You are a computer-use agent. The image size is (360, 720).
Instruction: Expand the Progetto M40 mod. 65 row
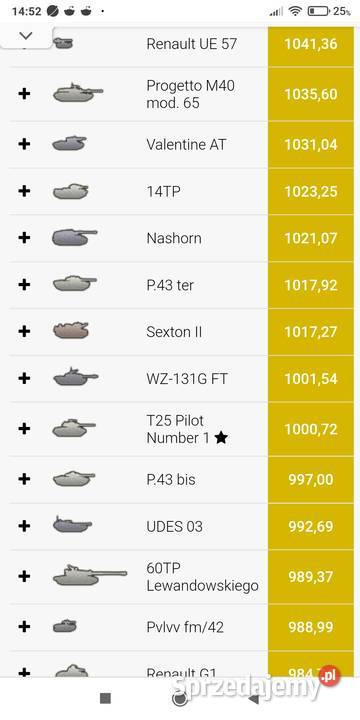pyautogui.click(x=24, y=94)
